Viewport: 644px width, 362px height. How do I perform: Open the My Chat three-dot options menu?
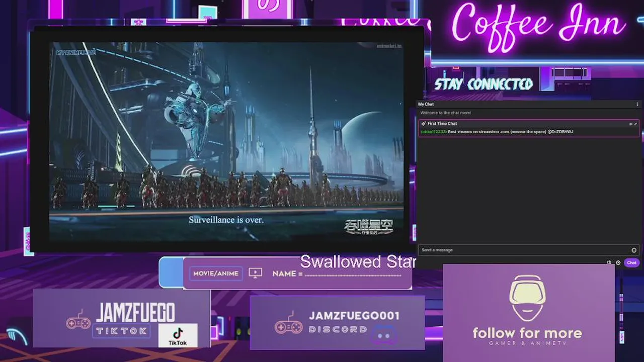(x=637, y=105)
